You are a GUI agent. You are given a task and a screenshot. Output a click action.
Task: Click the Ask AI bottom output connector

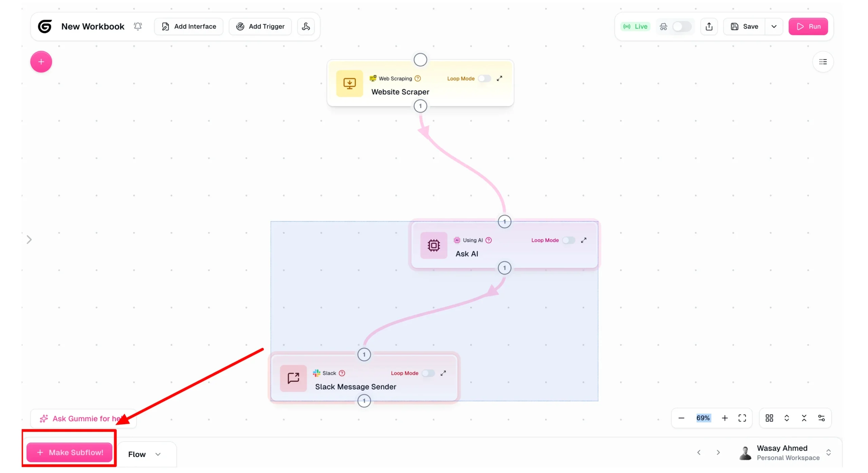505,268
